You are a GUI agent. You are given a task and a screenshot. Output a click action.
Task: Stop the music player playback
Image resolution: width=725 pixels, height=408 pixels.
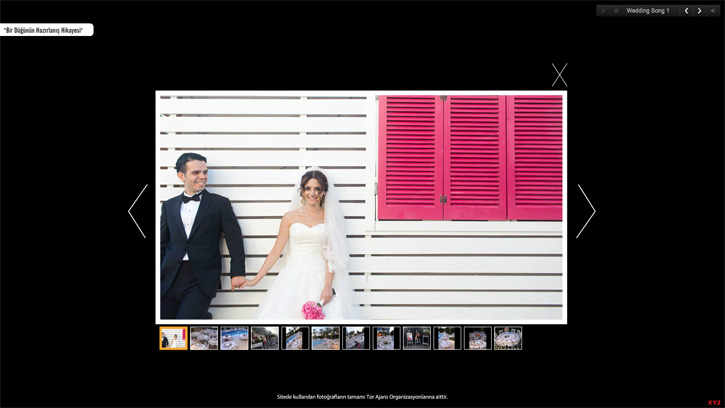(615, 11)
